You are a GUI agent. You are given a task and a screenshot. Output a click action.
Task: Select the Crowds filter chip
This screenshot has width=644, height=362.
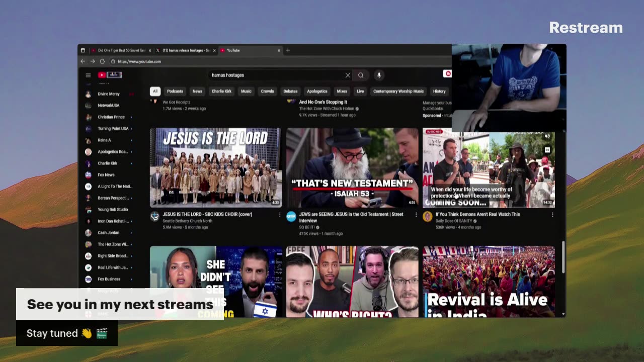[268, 92]
